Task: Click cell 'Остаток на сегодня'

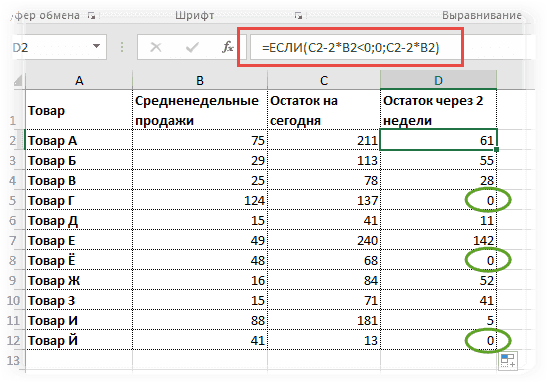Action: [324, 110]
